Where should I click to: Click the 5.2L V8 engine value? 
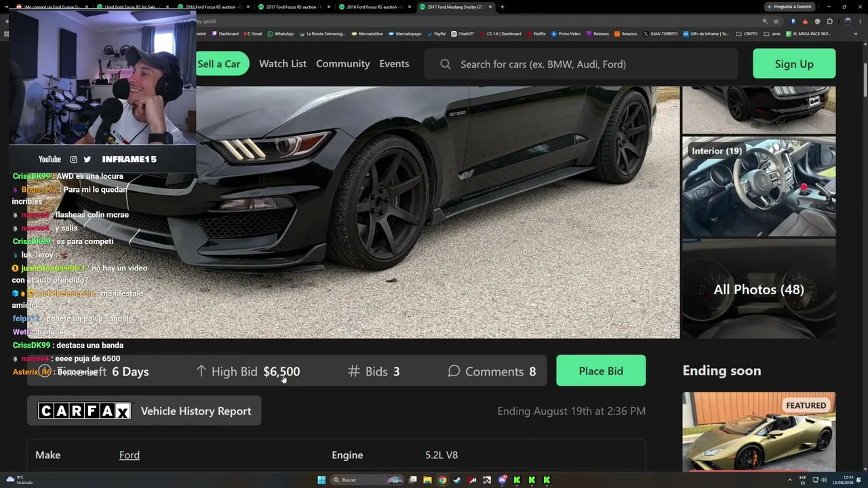coord(441,455)
